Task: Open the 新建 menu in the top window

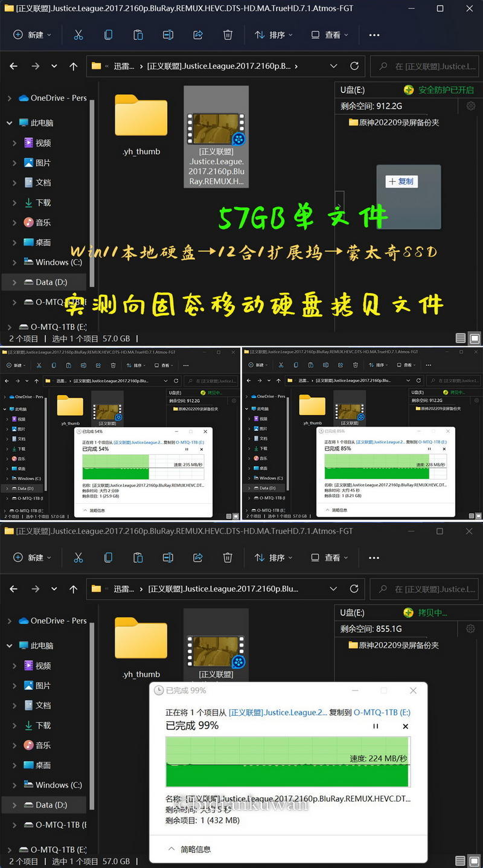Action: pos(32,35)
